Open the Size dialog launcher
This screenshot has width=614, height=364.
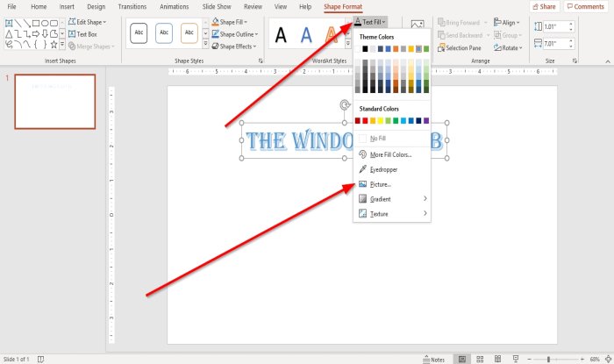[x=575, y=61]
